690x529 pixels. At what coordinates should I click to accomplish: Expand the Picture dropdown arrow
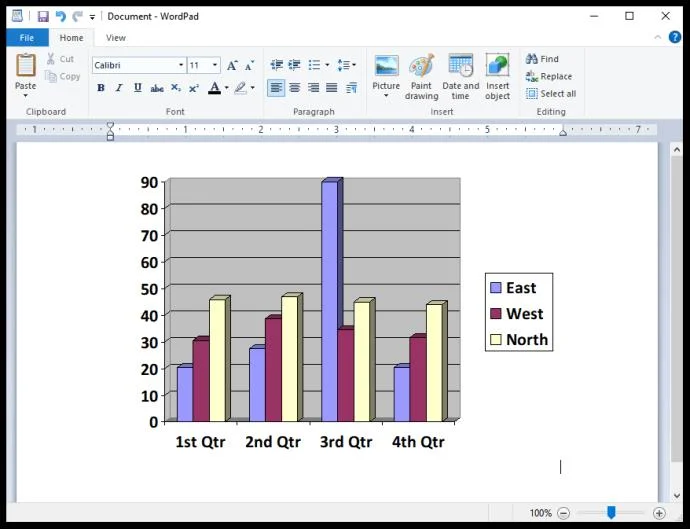(386, 96)
